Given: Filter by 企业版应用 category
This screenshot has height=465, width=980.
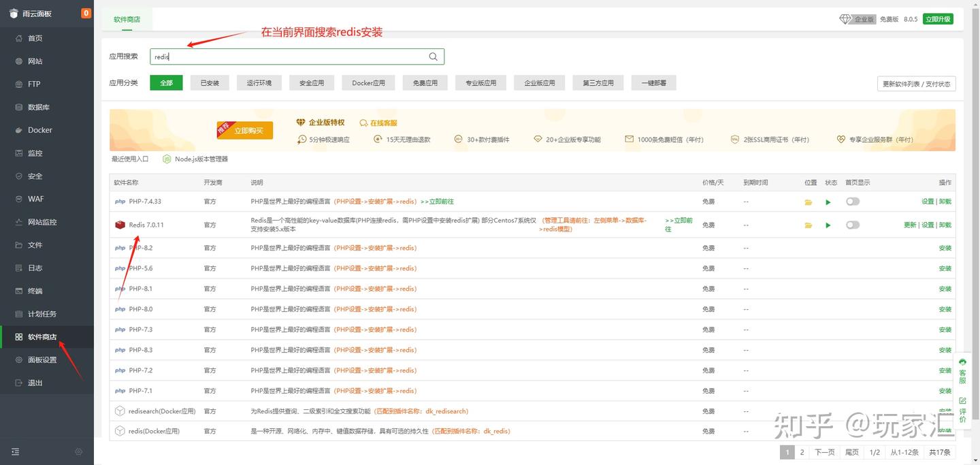Looking at the screenshot, I should click(540, 83).
